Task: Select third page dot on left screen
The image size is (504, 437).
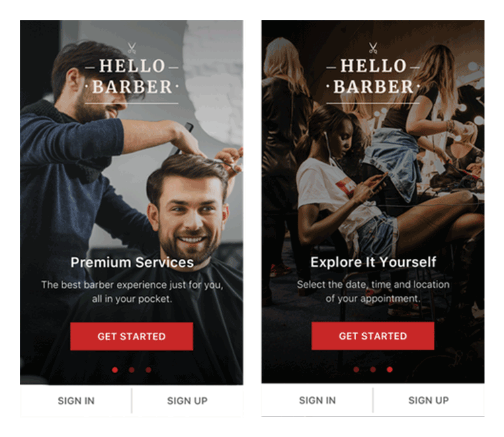Action: point(149,370)
